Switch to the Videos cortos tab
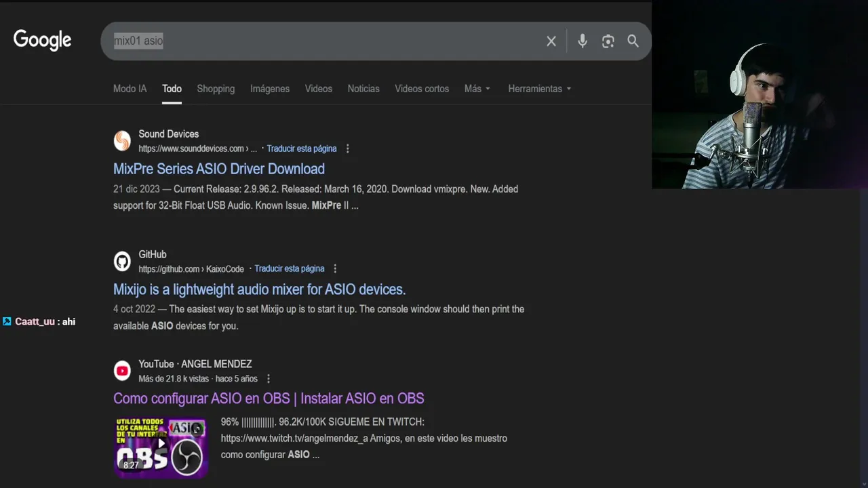Viewport: 868px width, 488px height. 422,89
